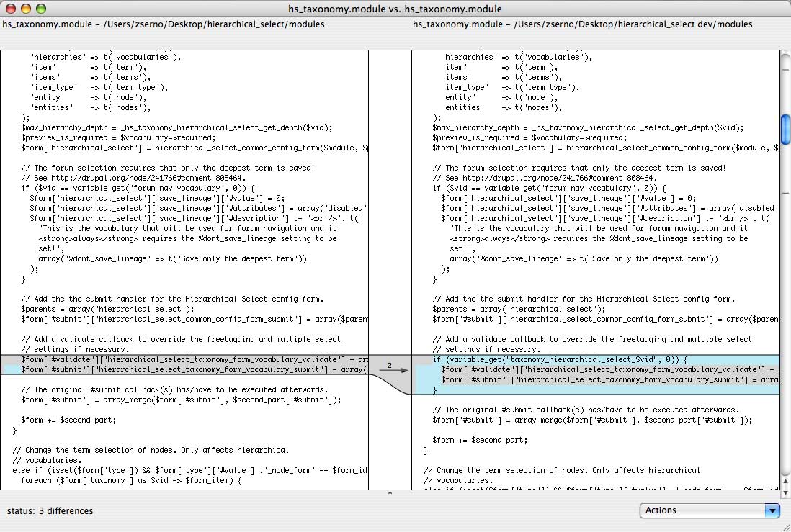Viewport: 791px width, 532px height.
Task: Click the blue arrow on Actions popup
Action: [772, 510]
